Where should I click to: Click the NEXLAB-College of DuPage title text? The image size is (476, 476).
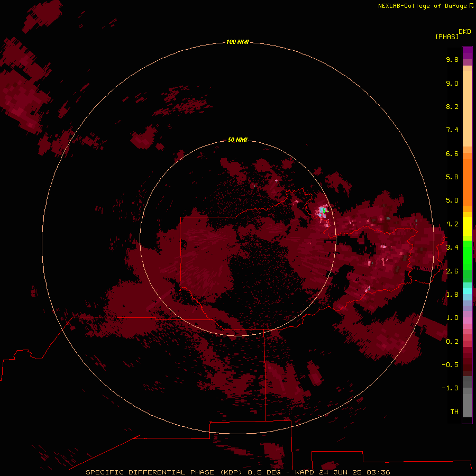(x=423, y=6)
